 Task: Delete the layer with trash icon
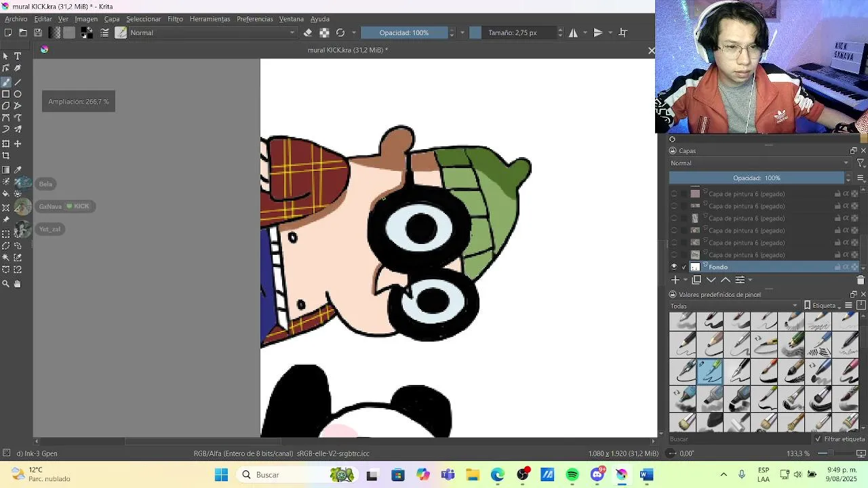tap(861, 280)
